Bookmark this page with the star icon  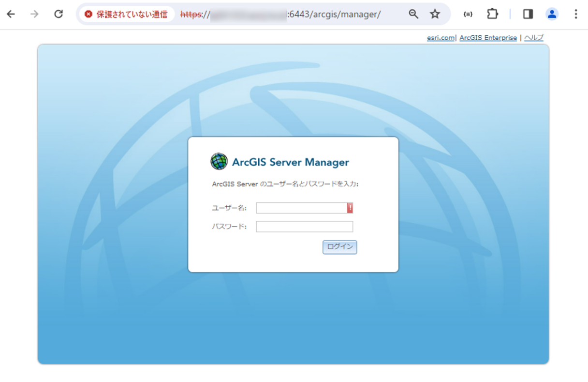(435, 14)
